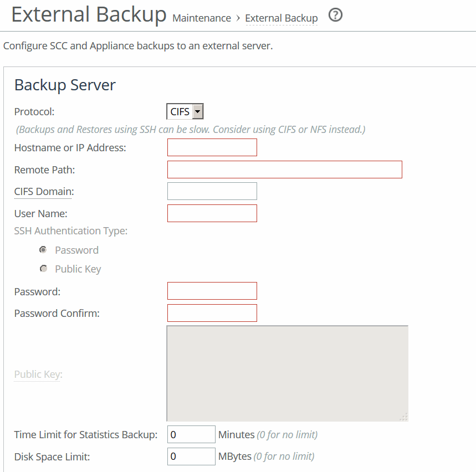
Task: Click the Backup Server section heading
Action: [x=65, y=85]
